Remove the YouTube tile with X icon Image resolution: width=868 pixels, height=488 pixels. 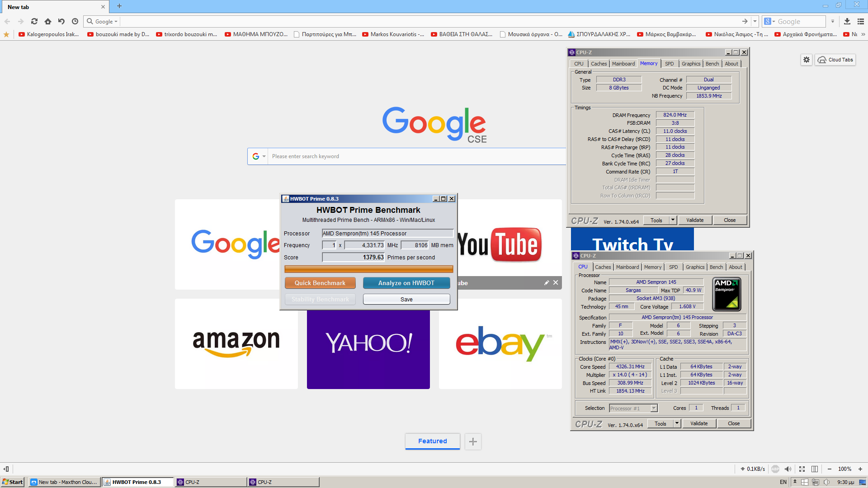pos(556,283)
